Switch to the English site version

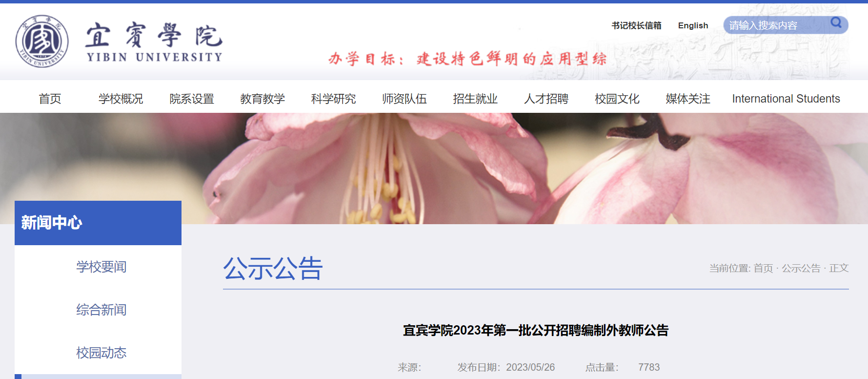coord(693,25)
